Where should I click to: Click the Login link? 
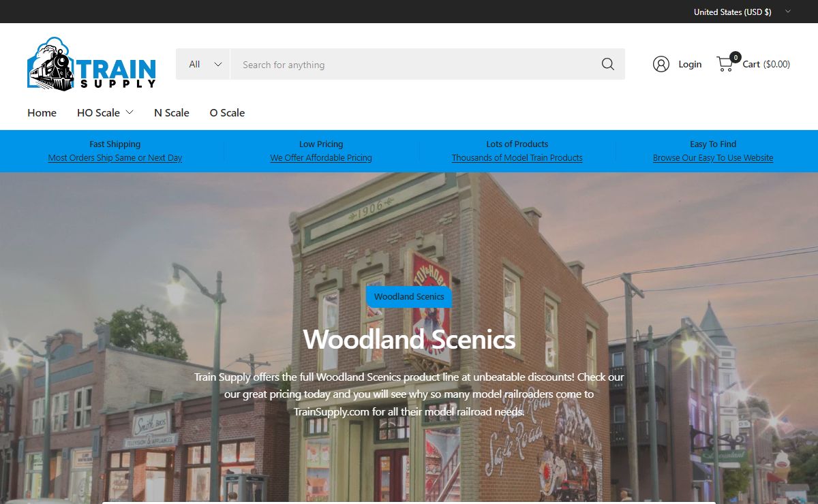point(690,64)
